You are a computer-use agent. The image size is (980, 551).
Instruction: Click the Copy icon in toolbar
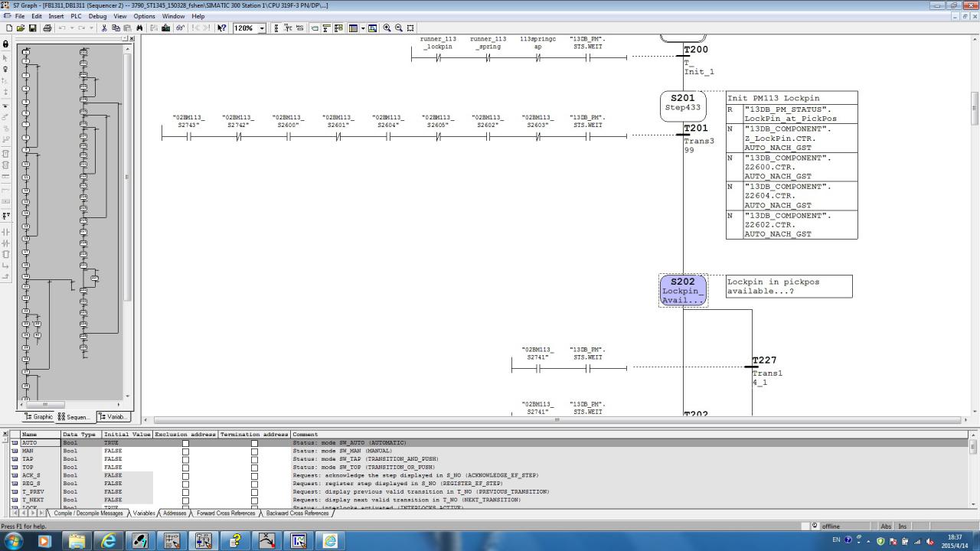point(116,28)
